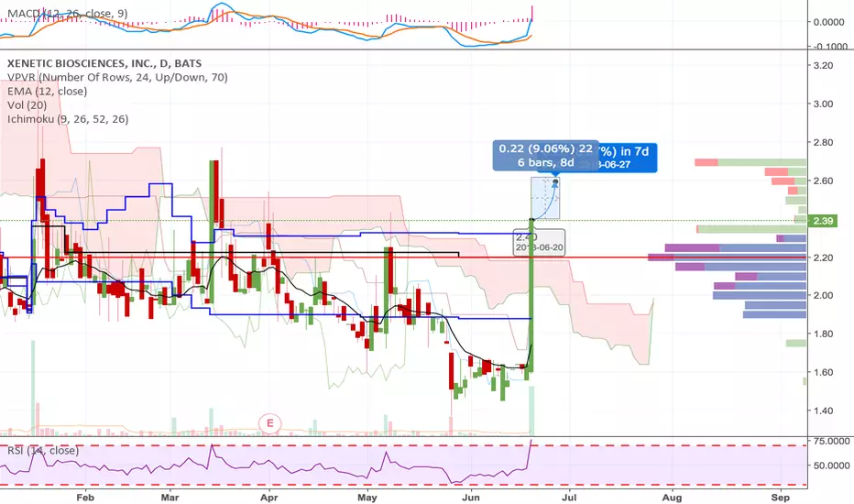Image resolution: width=854 pixels, height=504 pixels.
Task: Click the '0.22 (9.06%) 22' measurement label
Action: tap(546, 155)
